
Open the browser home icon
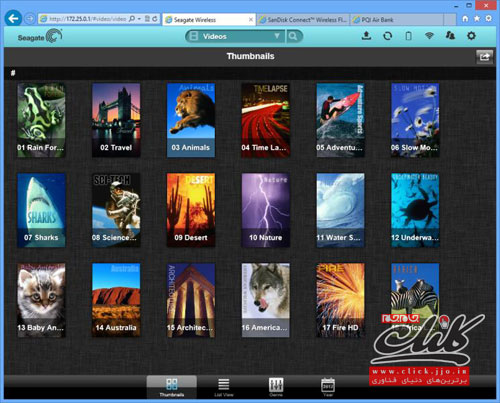point(465,19)
